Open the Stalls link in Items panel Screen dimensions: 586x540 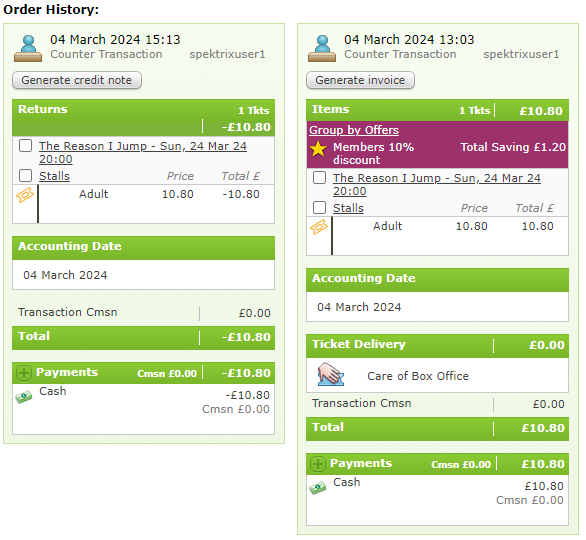pyautogui.click(x=348, y=208)
